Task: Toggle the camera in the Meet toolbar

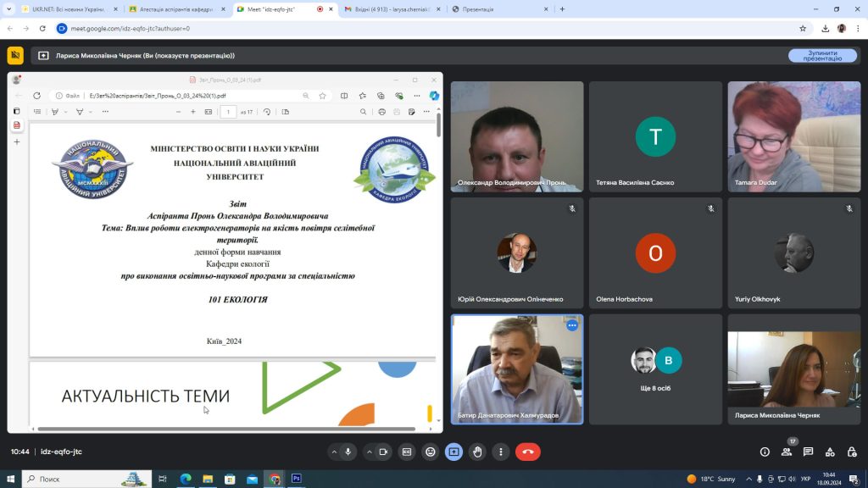Action: point(383,452)
